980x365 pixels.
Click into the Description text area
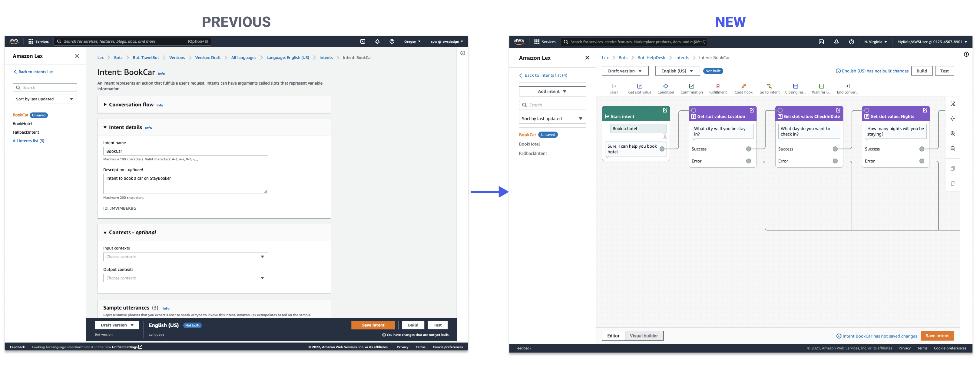pyautogui.click(x=185, y=184)
